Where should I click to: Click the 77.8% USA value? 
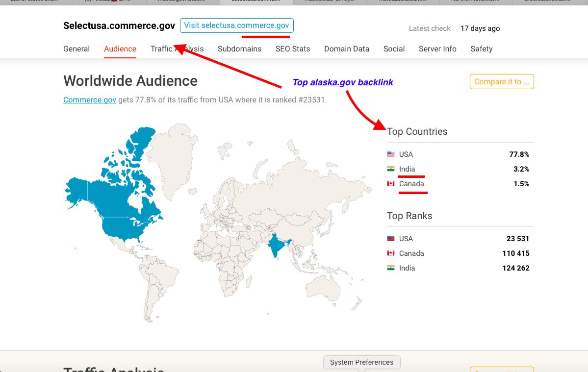(x=519, y=154)
